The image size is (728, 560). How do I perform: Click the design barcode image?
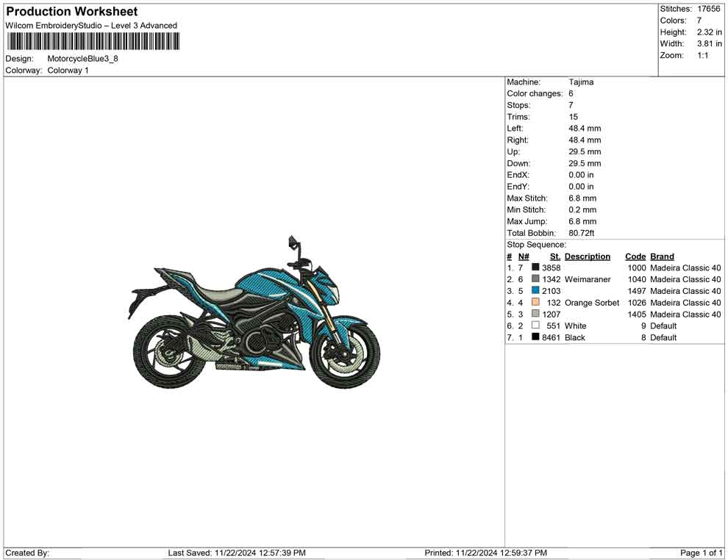tap(92, 42)
